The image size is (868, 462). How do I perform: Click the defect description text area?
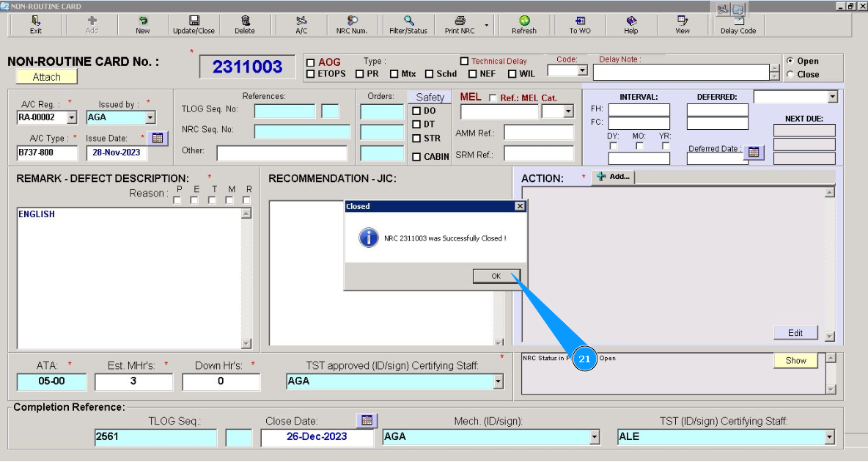coord(130,278)
